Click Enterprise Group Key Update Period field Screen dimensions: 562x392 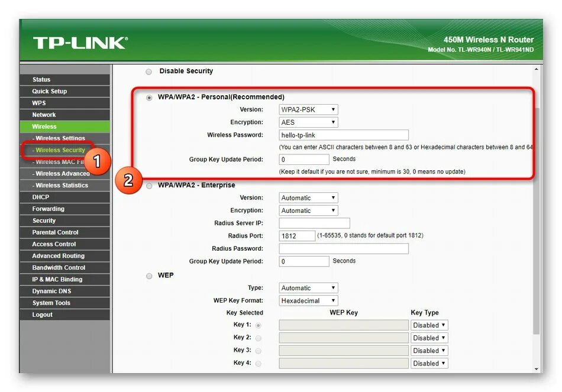click(304, 261)
